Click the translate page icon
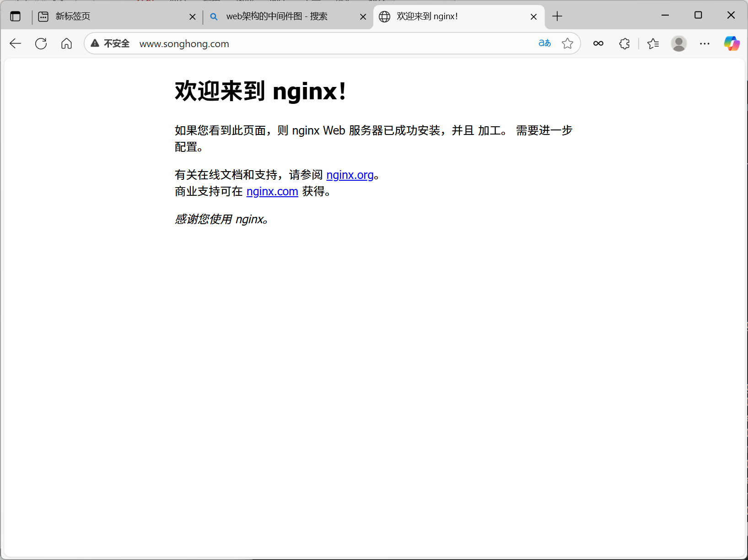Image resolution: width=748 pixels, height=560 pixels. coord(544,43)
